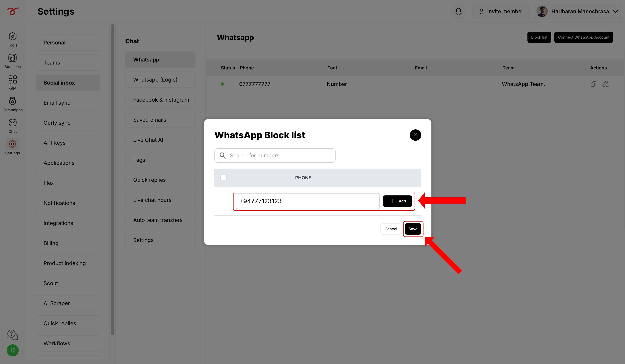Click the Number tool cell

pyautogui.click(x=337, y=84)
